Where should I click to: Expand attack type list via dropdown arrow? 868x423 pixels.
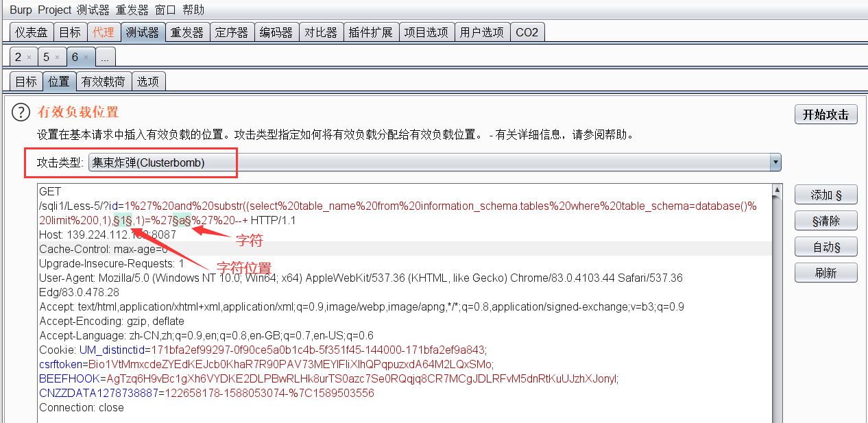click(775, 162)
